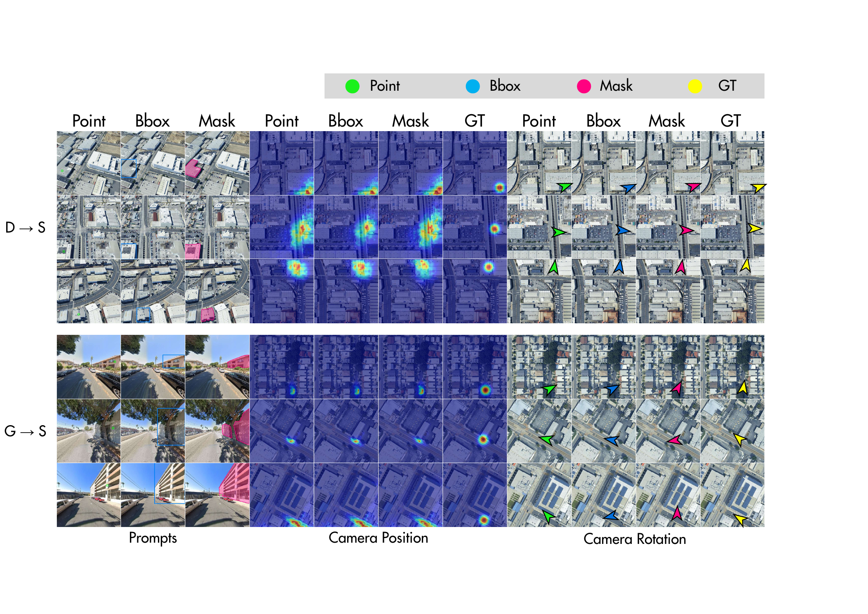Select first D→S pink mask prompt thumbnail
Screen dimensions: 868x614
[x=217, y=163]
